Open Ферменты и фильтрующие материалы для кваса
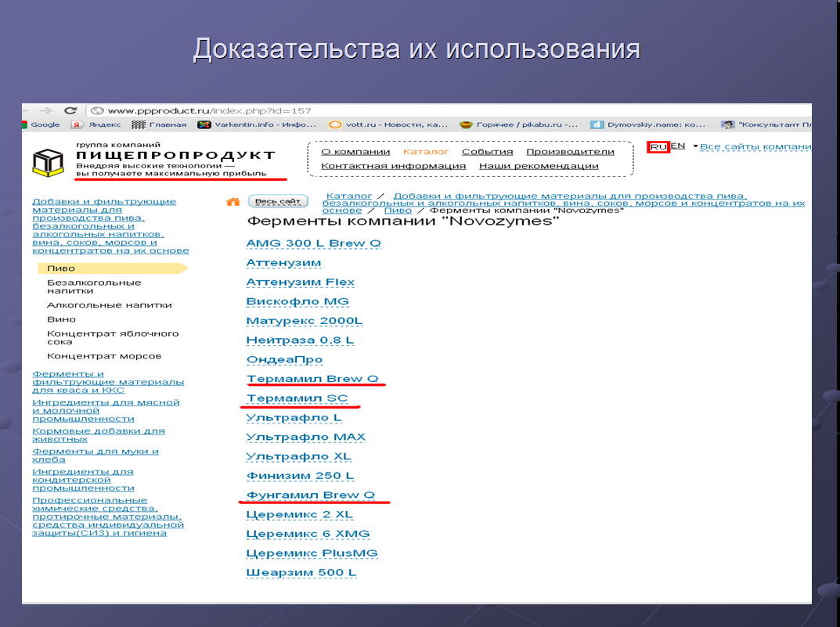 click(x=108, y=382)
